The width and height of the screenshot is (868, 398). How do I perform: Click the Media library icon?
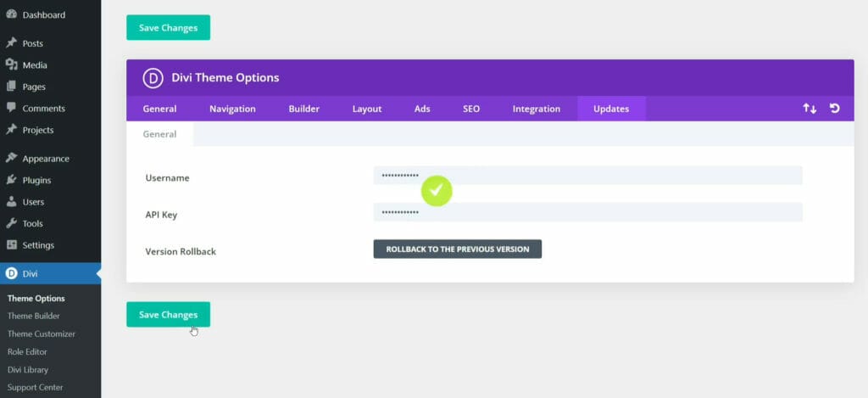(x=11, y=64)
